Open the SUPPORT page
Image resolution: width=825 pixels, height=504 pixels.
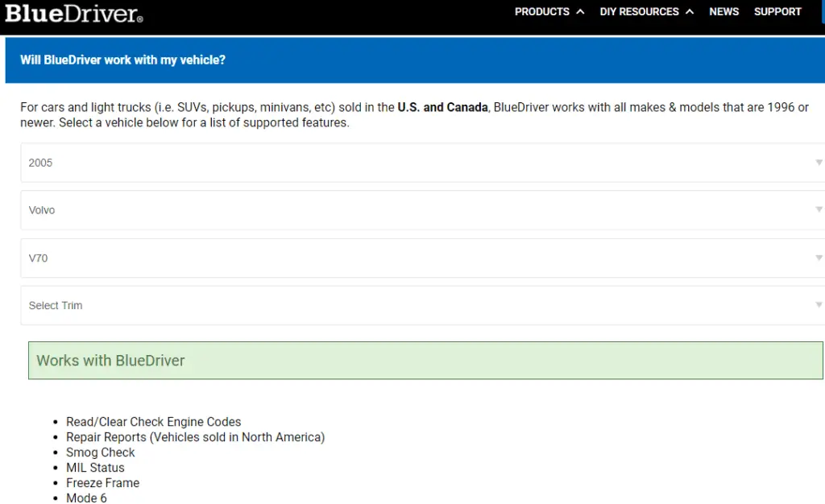pos(777,11)
